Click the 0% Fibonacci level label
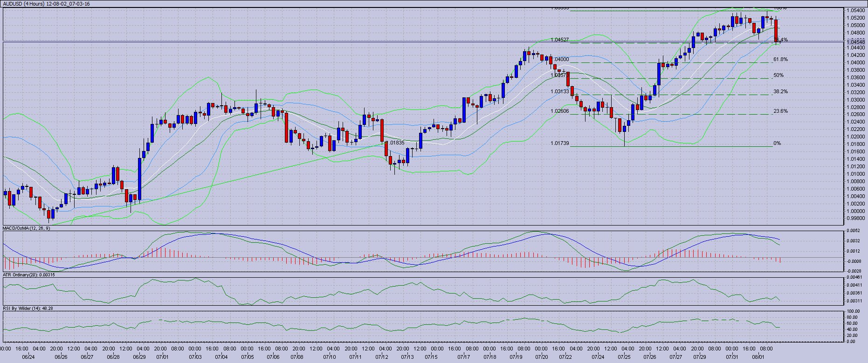868x363 pixels. coord(777,144)
